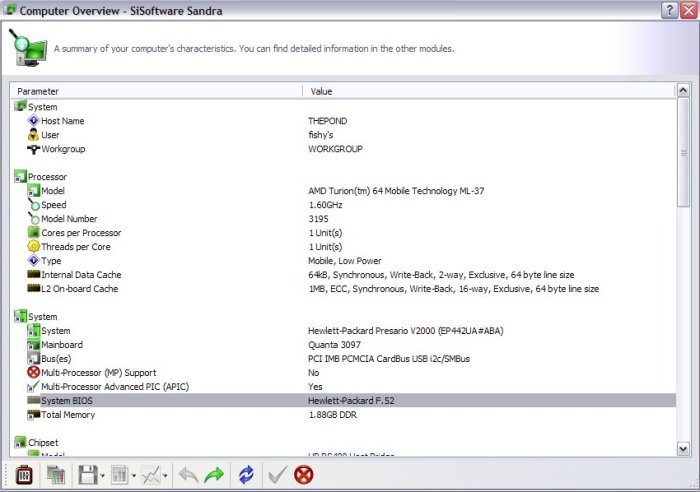The width and height of the screenshot is (700, 492).
Task: Open the save icon dropdown arrow
Action: click(x=102, y=475)
